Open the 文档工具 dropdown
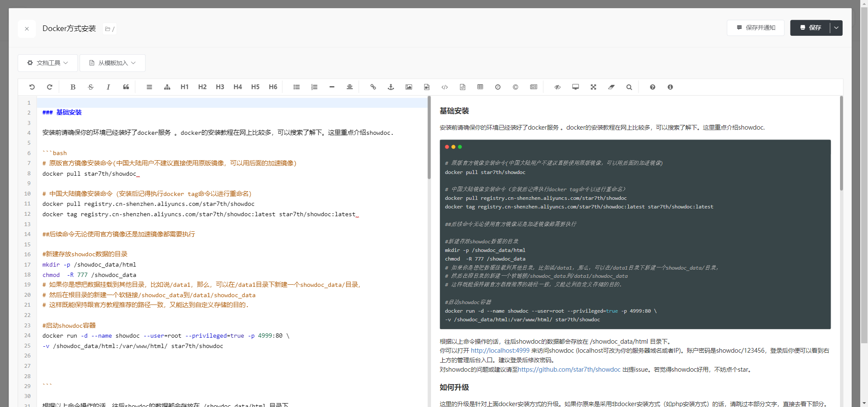Image resolution: width=868 pixels, height=407 pixels. tap(48, 63)
